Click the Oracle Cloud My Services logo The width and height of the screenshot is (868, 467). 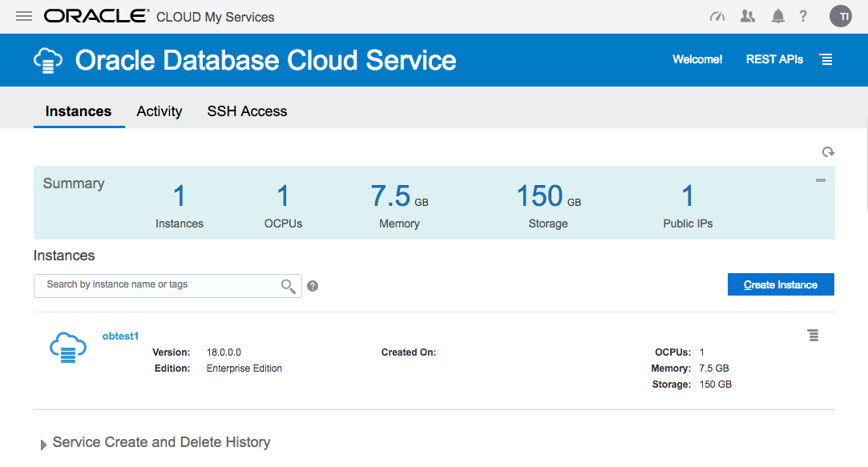coord(159,17)
